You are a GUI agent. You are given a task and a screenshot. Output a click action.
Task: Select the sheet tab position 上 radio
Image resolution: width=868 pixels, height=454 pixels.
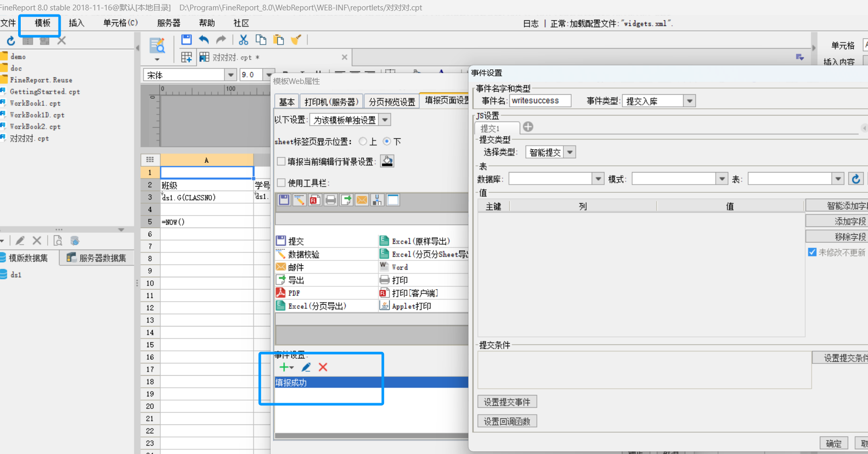point(363,141)
